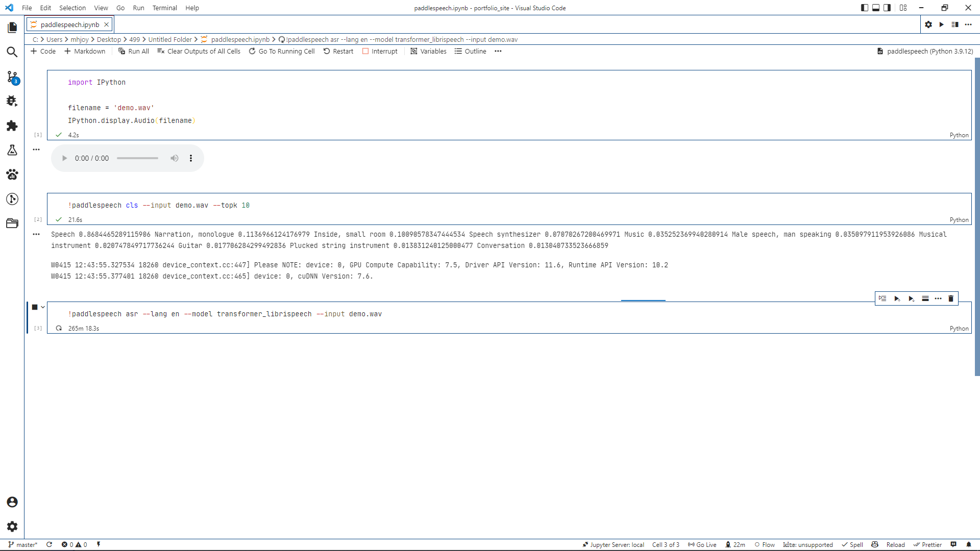The height and width of the screenshot is (551, 980).
Task: Open the Variables viewer
Action: (x=428, y=51)
